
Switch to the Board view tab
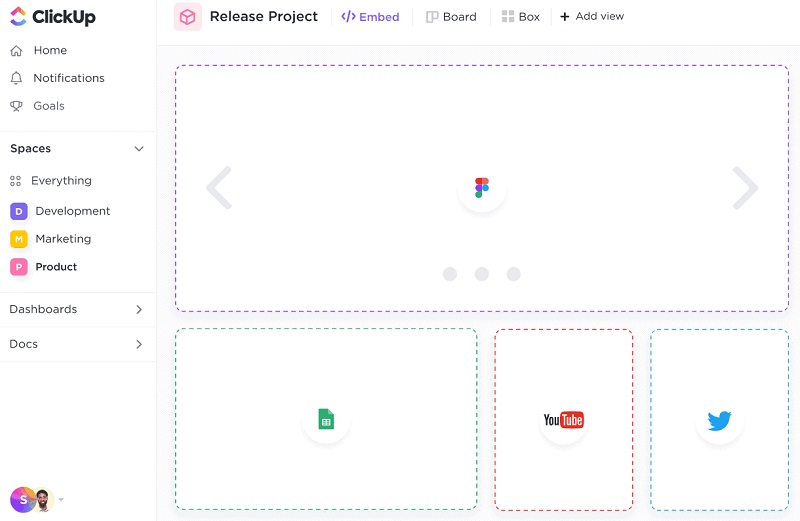point(452,17)
